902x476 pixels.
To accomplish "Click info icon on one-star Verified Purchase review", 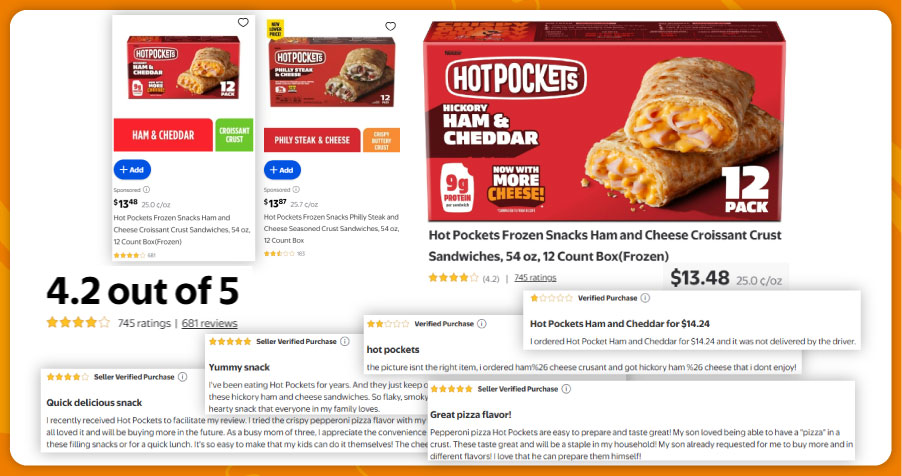I will (x=645, y=298).
